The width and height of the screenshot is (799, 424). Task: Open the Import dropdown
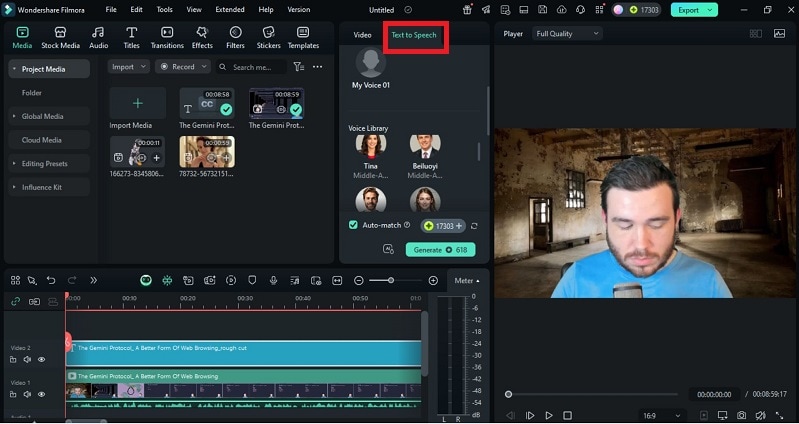[x=128, y=67]
